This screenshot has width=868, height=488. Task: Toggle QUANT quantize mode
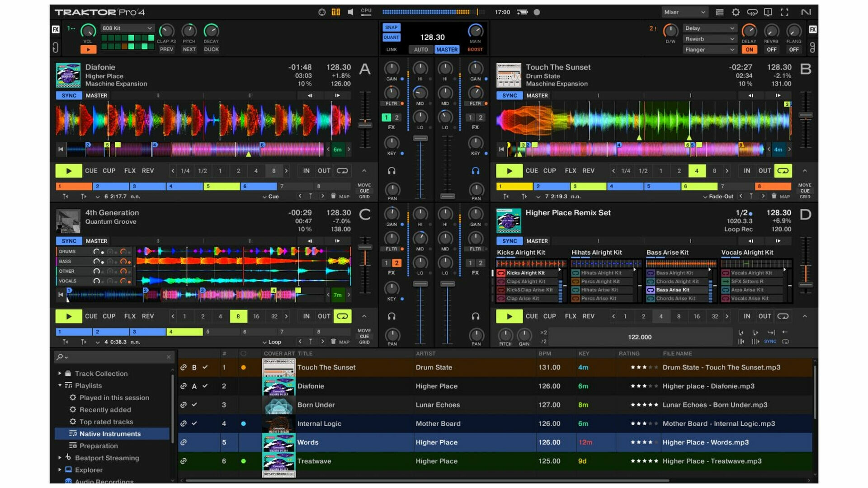392,38
